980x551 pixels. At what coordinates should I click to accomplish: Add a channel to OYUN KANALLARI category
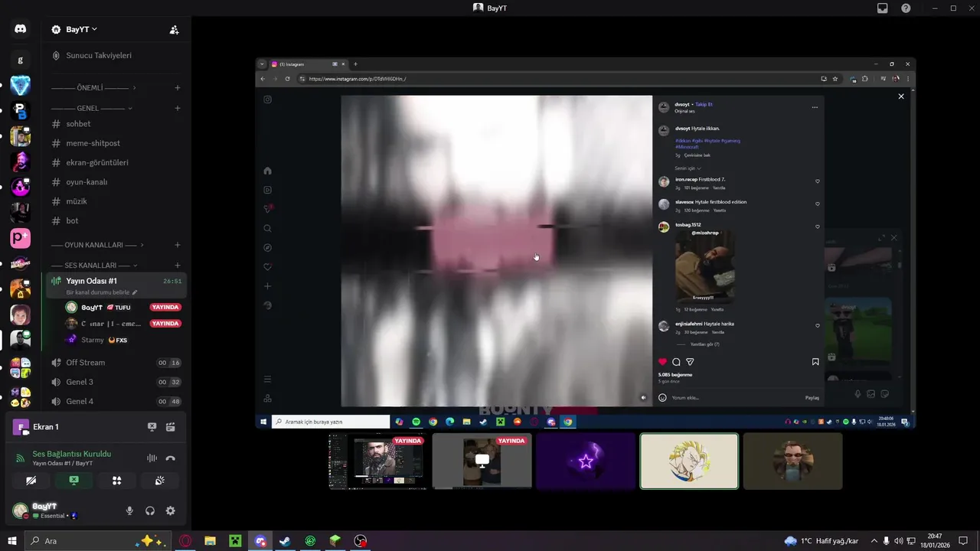(x=177, y=245)
